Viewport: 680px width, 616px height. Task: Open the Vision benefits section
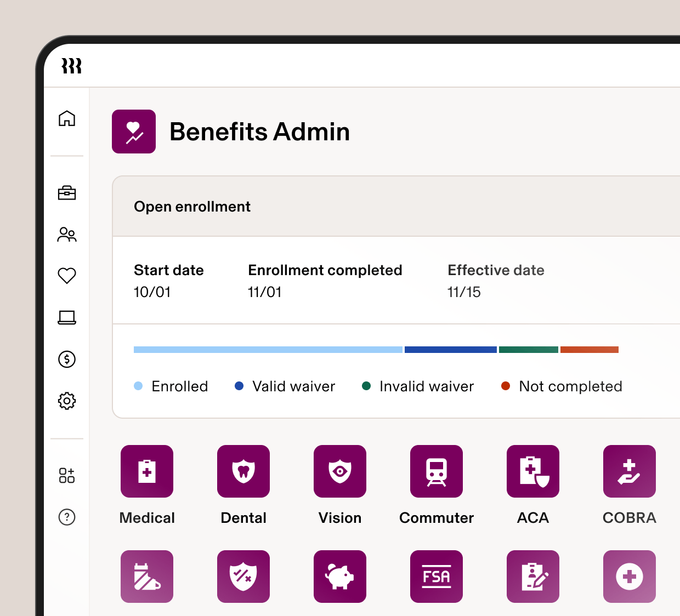[339, 471]
